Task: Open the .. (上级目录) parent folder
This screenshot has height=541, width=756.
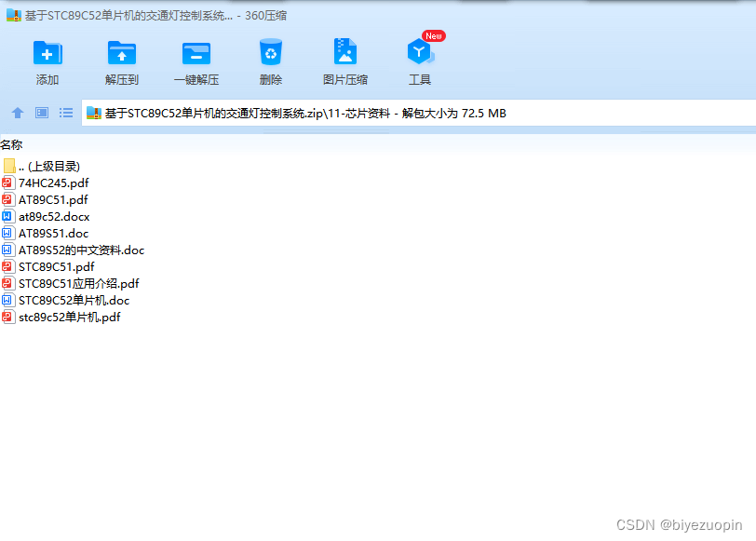Action: (x=49, y=167)
